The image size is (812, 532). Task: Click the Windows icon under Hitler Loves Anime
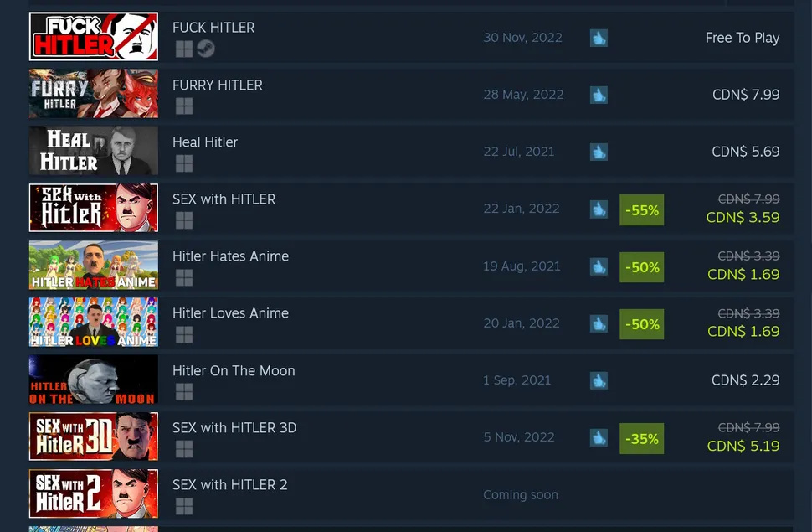(184, 334)
